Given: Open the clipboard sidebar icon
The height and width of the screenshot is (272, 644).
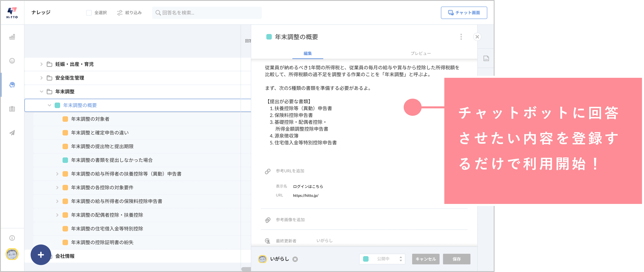Looking at the screenshot, I should (x=12, y=109).
